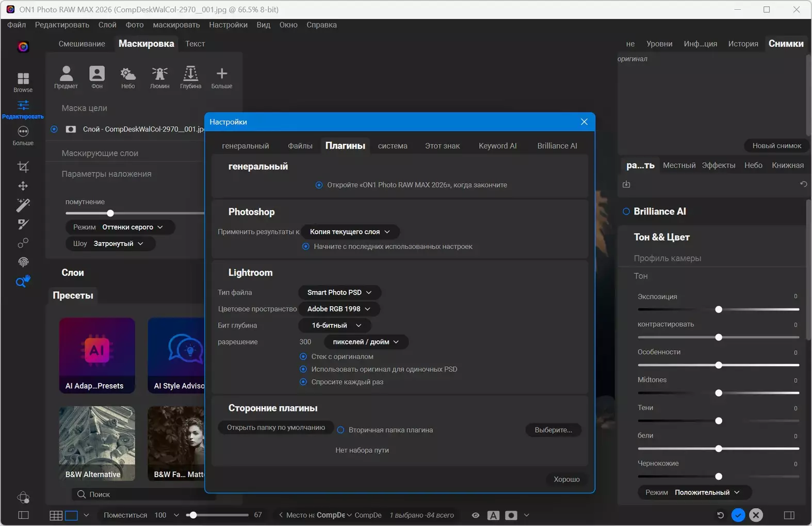
Task: Enable 'Стек с оригиналом' option
Action: [303, 356]
